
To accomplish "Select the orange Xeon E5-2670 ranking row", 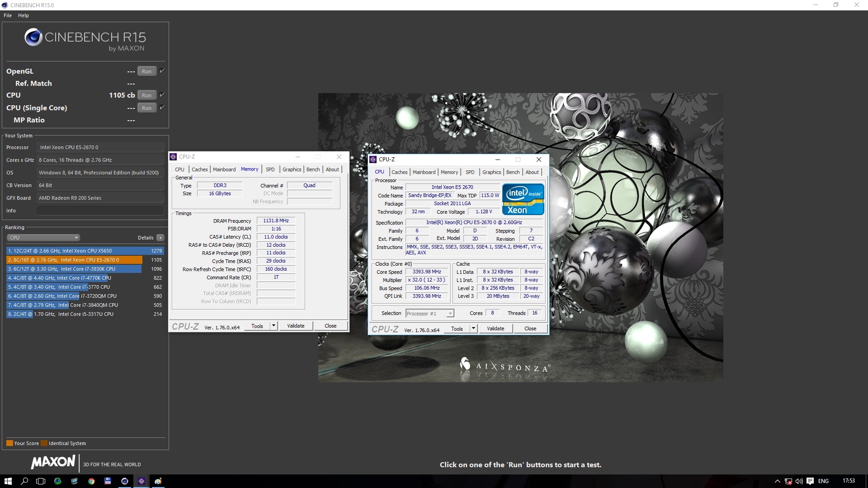I will [85, 260].
